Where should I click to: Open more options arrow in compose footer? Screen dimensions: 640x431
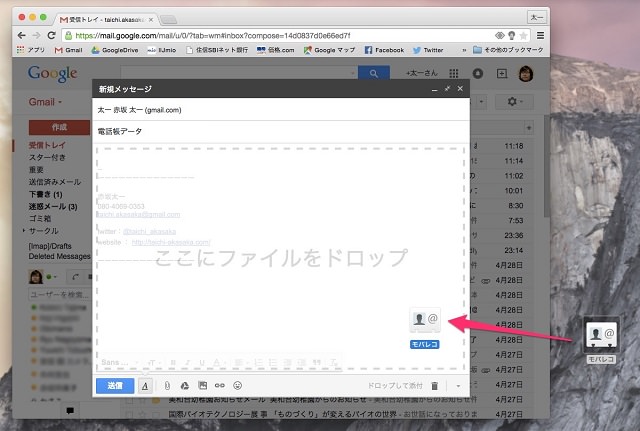(x=458, y=386)
